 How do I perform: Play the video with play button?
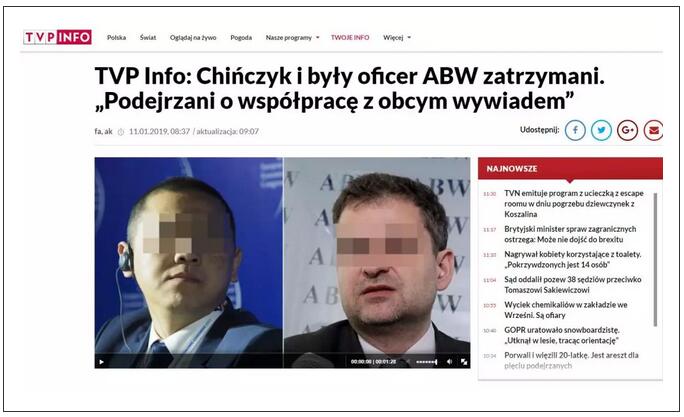tap(102, 362)
